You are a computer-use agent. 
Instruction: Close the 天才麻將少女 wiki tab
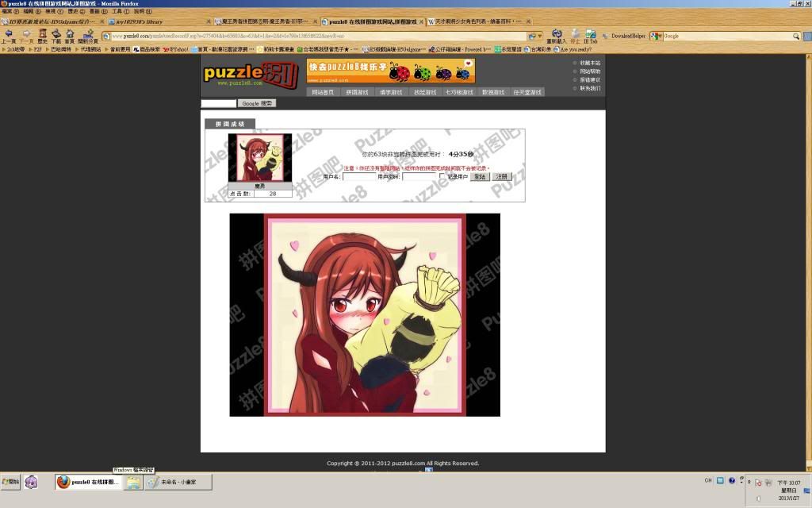point(528,21)
